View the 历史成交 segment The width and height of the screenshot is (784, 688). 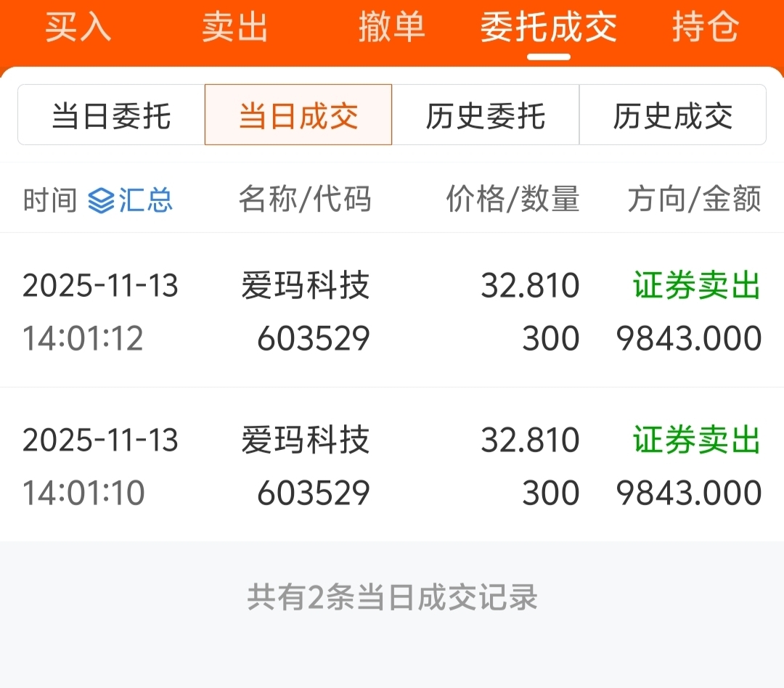672,115
